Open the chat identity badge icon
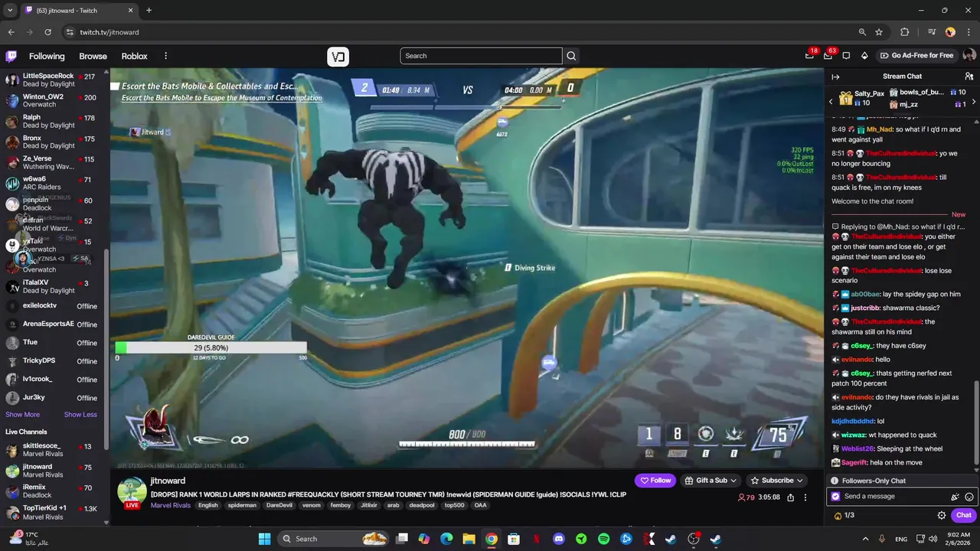 pyautogui.click(x=835, y=496)
